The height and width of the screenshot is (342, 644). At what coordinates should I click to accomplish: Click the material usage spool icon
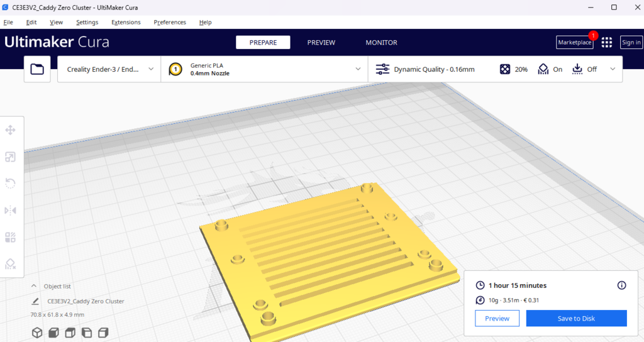480,300
